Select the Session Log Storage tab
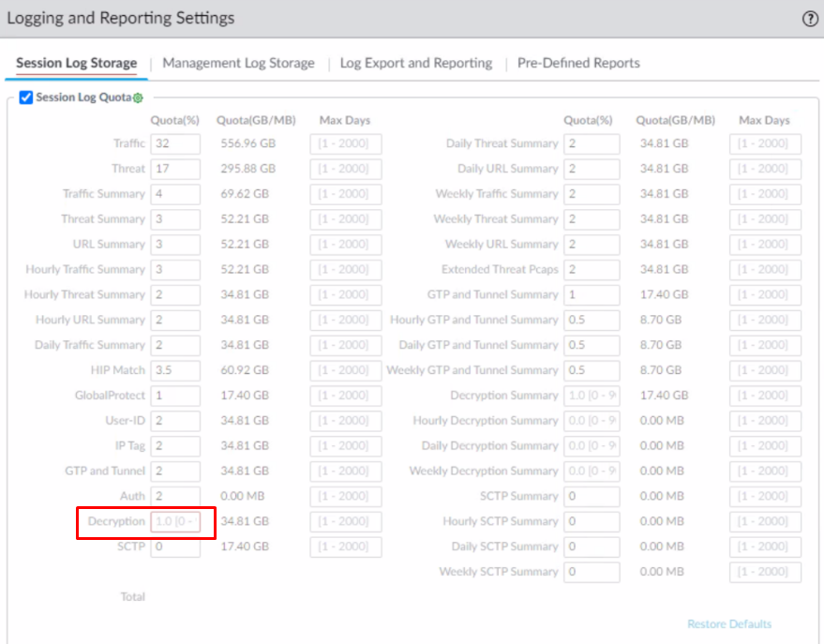 [76, 63]
